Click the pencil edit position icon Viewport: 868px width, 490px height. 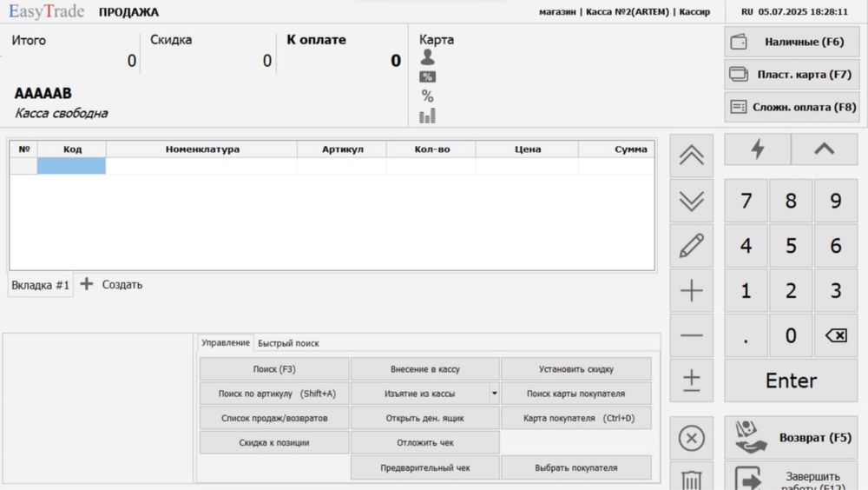tap(692, 246)
